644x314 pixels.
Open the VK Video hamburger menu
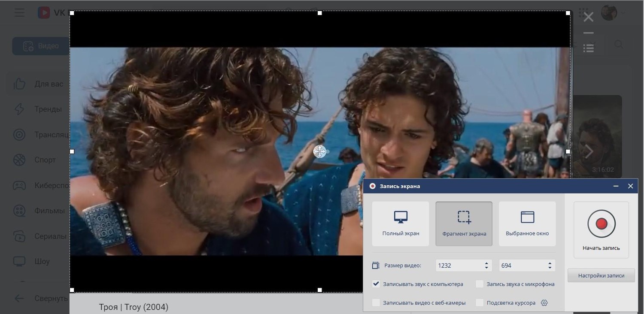pos(19,12)
